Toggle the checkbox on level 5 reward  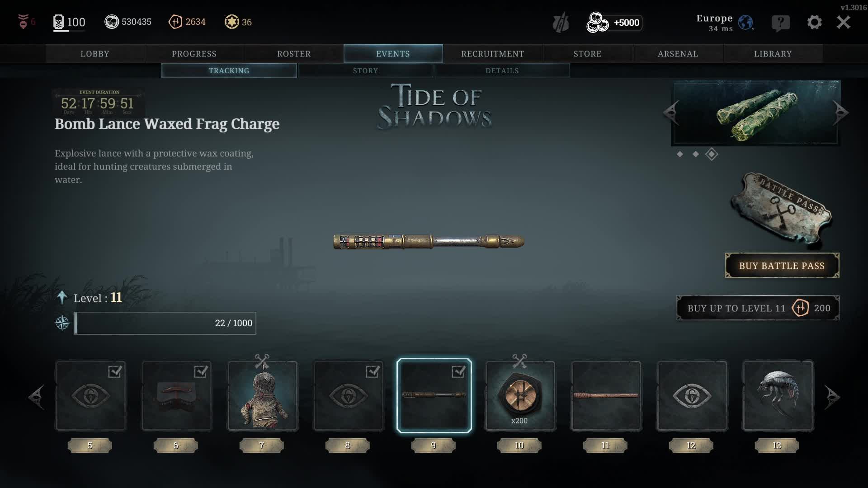115,371
